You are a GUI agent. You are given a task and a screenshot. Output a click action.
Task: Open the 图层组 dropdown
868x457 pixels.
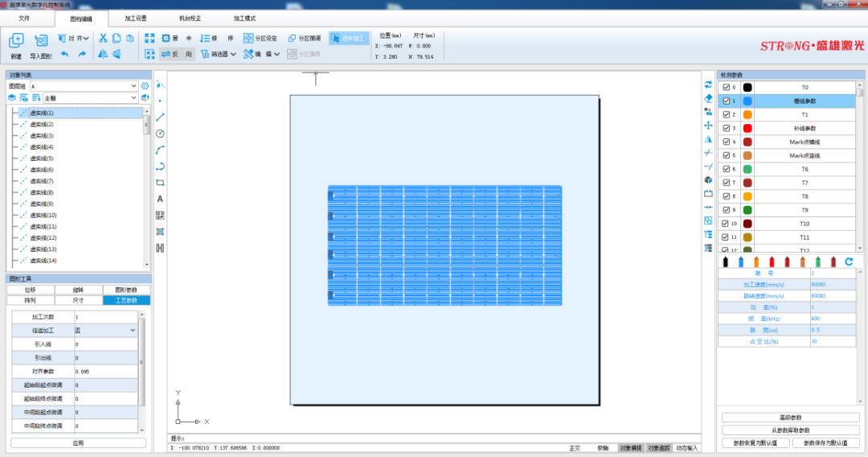coord(84,85)
